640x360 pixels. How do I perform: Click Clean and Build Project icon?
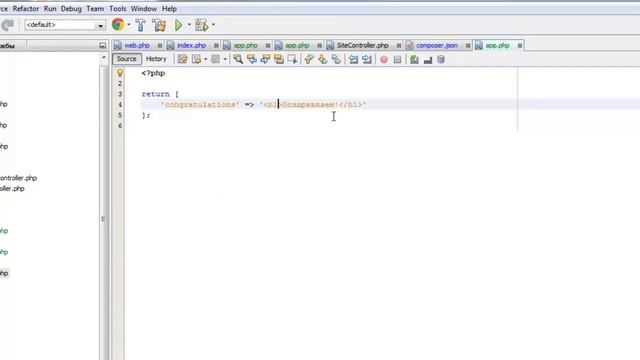(159, 25)
